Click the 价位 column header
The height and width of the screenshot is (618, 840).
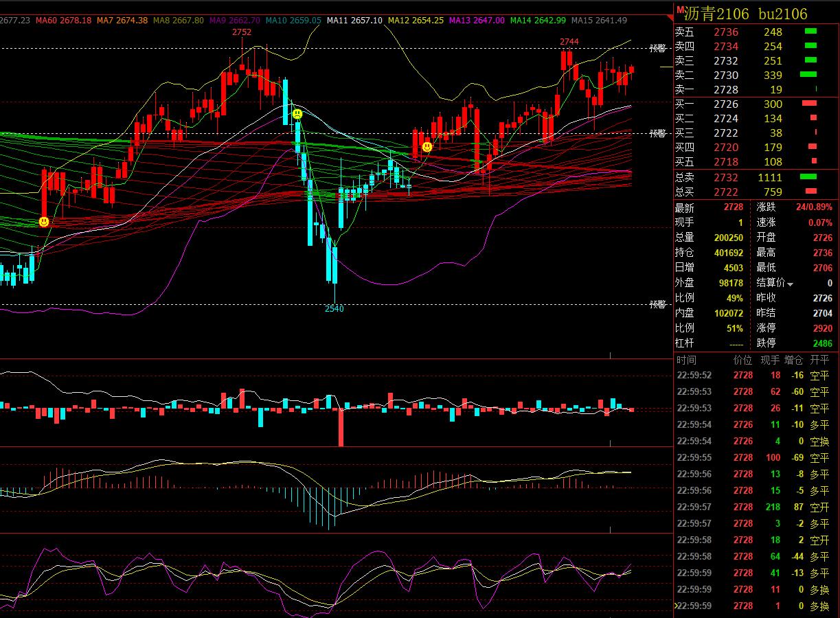point(742,360)
